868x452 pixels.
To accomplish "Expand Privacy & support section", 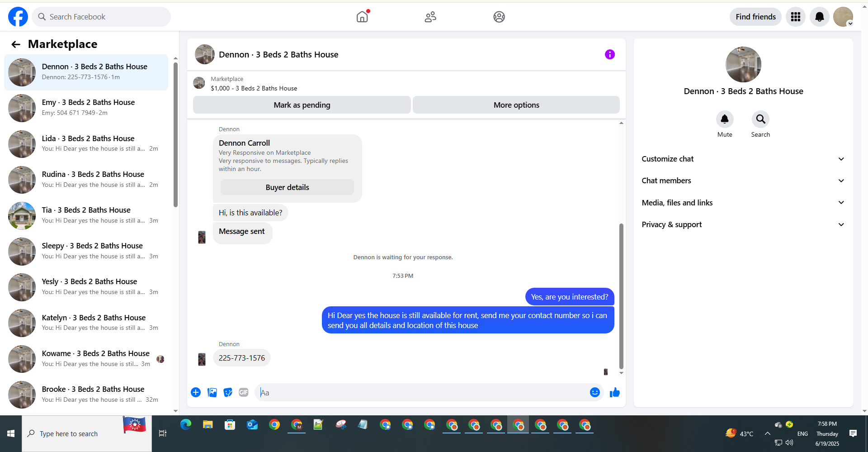I will pyautogui.click(x=743, y=224).
